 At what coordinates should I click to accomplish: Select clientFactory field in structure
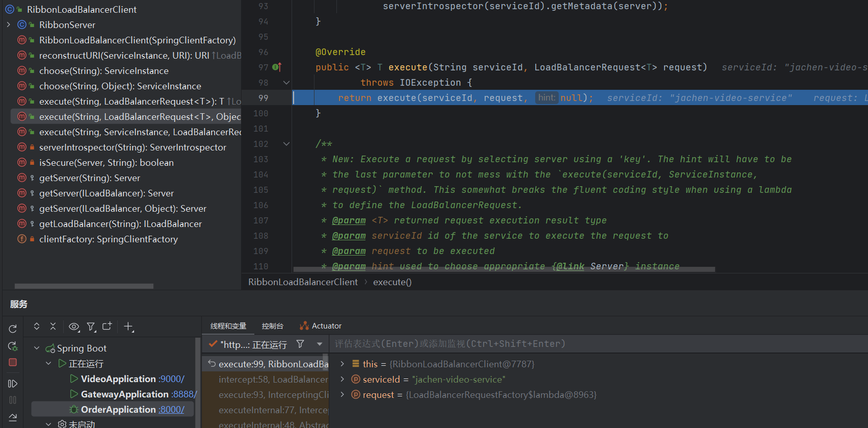[108, 239]
